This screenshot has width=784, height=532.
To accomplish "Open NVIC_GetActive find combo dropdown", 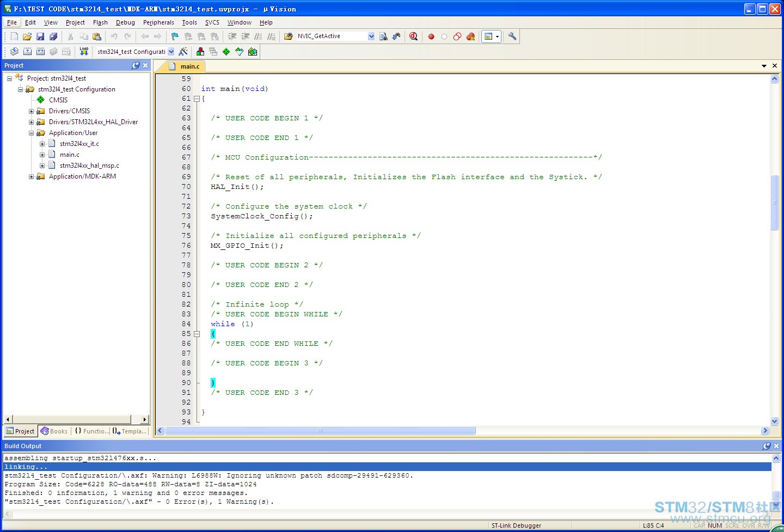I will pos(371,36).
